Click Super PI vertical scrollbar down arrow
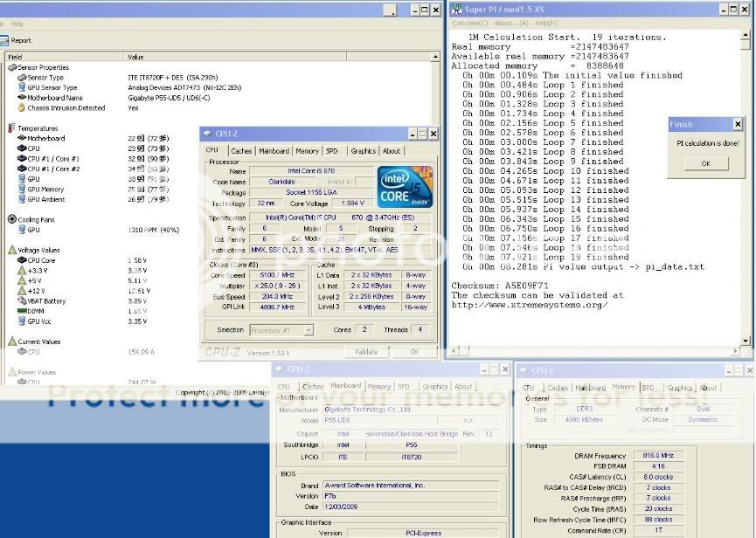The width and height of the screenshot is (756, 538). tap(746, 341)
